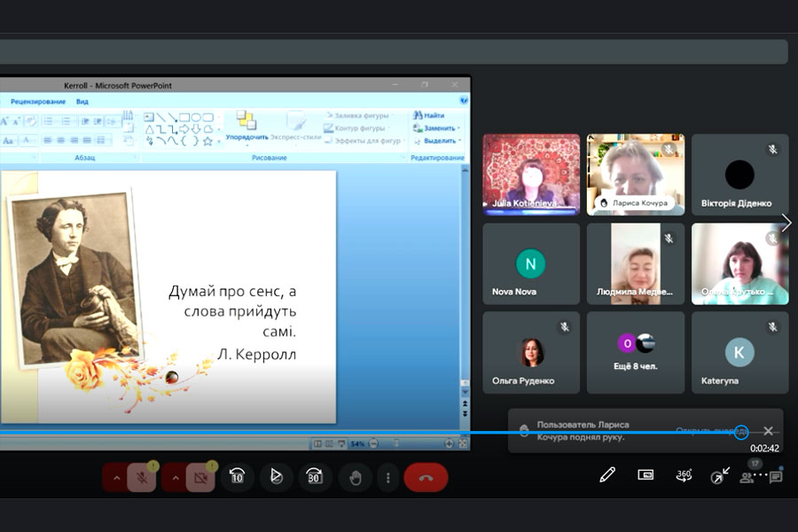Viewport: 798px width, 532px height.
Task: Select the Nova Nova participant tile
Action: point(531,263)
